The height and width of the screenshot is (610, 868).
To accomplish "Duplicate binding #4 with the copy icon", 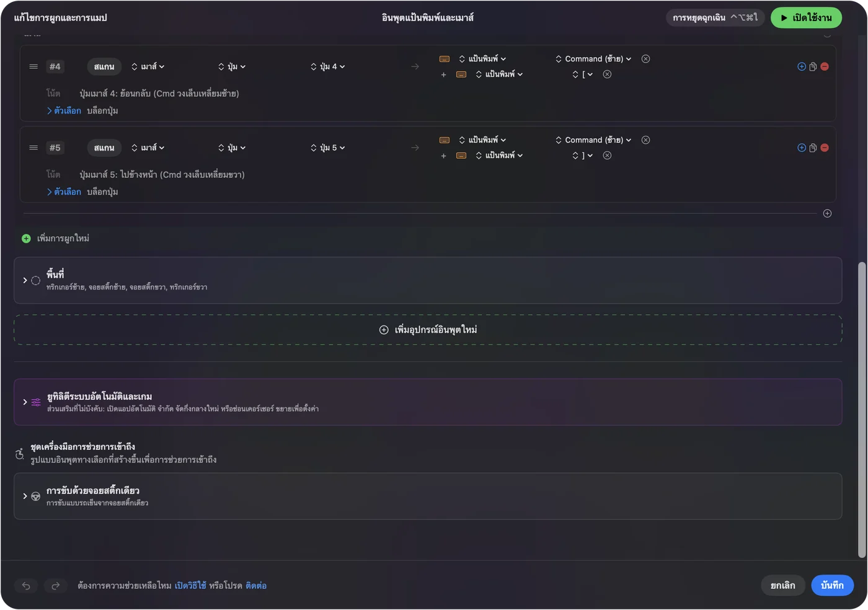I will coord(813,67).
